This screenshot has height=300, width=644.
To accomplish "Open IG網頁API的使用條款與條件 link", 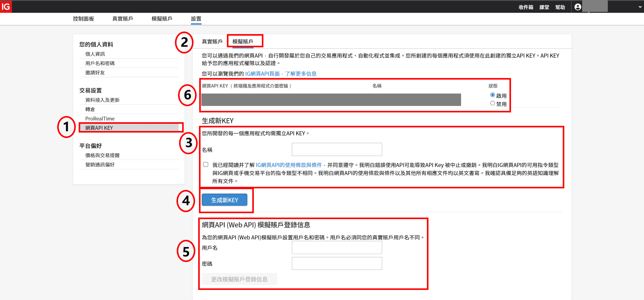I will coord(289,165).
